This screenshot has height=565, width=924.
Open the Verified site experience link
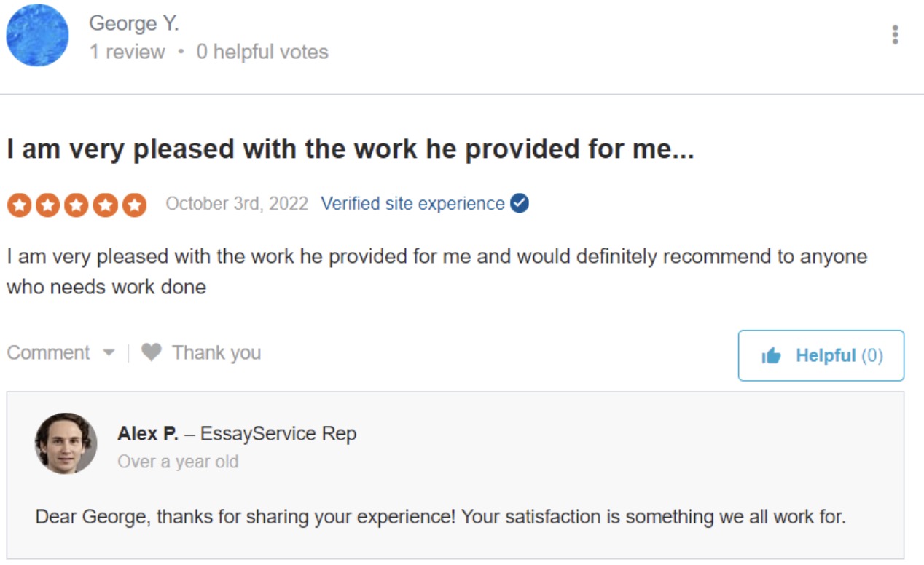tap(412, 204)
